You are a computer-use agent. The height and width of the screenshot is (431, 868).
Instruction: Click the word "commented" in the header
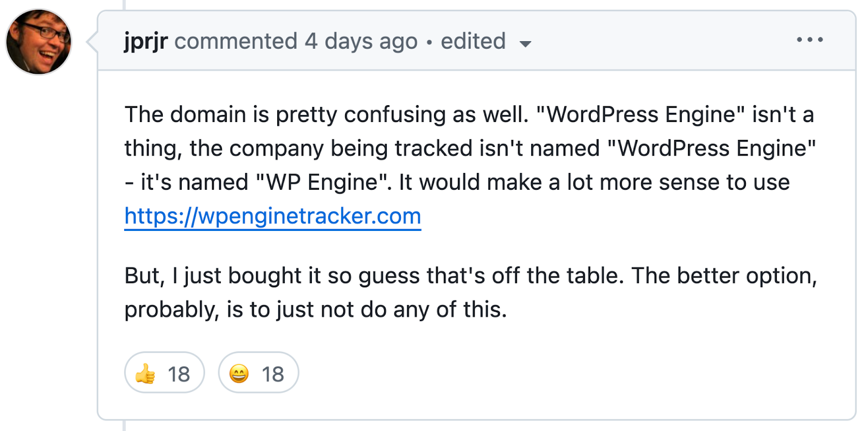click(235, 41)
